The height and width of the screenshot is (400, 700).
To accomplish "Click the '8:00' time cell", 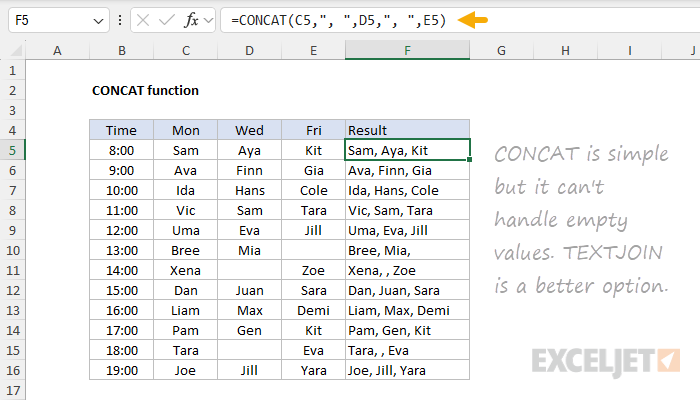I will [121, 150].
